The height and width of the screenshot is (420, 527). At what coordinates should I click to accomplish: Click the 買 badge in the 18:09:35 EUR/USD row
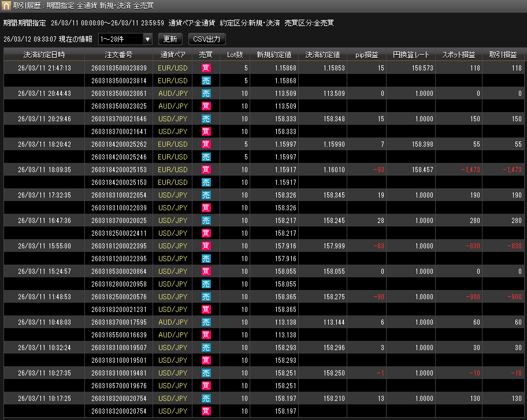tap(206, 170)
